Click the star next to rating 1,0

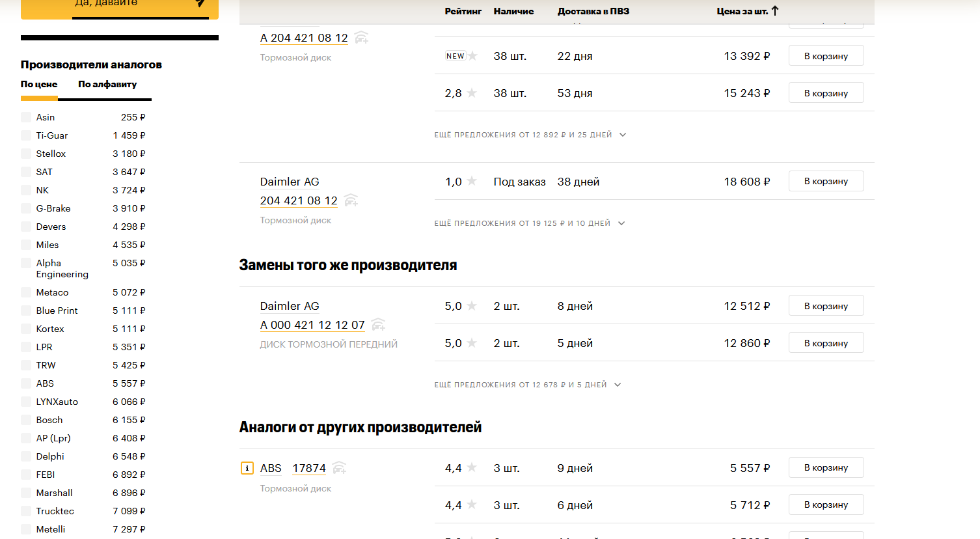click(x=472, y=182)
